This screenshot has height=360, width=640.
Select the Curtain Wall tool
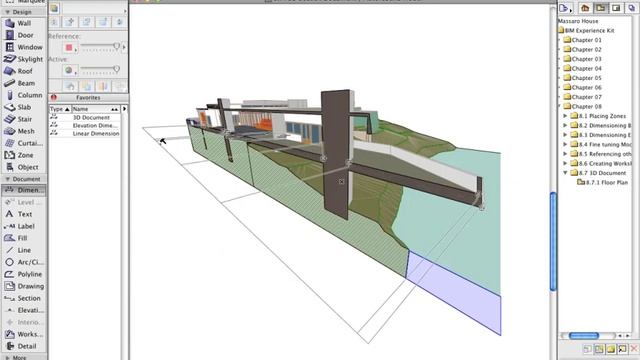24,143
